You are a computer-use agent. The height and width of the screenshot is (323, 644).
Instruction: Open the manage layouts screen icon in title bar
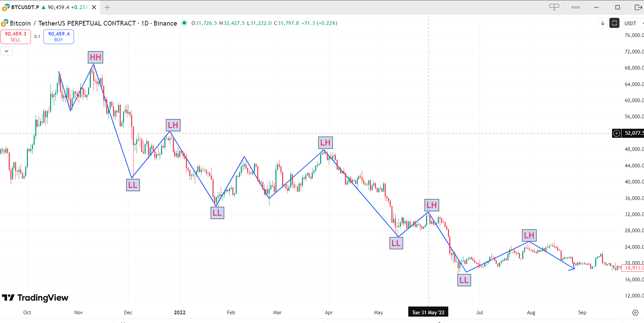pyautogui.click(x=554, y=7)
